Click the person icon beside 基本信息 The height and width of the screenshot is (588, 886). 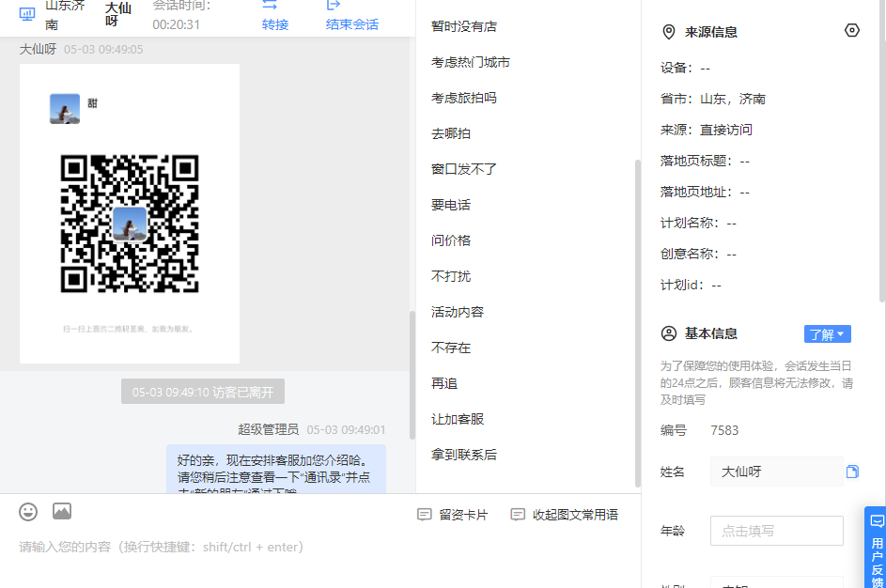click(668, 333)
